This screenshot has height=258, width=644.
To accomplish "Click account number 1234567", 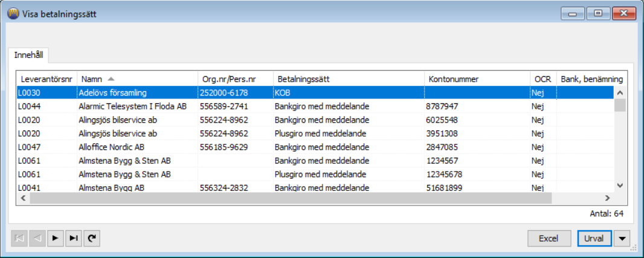I will click(x=442, y=161).
